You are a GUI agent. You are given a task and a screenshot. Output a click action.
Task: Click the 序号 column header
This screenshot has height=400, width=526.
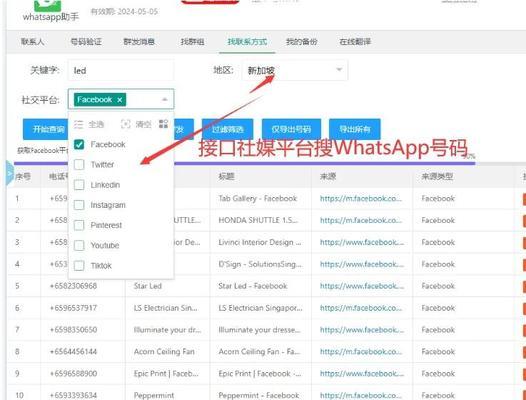23,177
